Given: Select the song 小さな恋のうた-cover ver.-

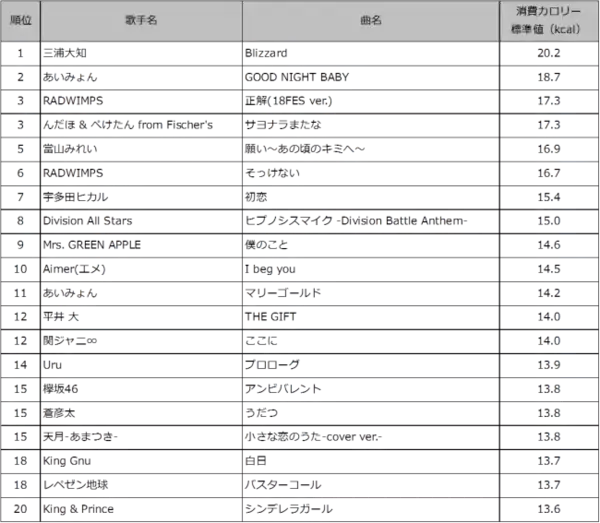Looking at the screenshot, I should pos(313,437).
